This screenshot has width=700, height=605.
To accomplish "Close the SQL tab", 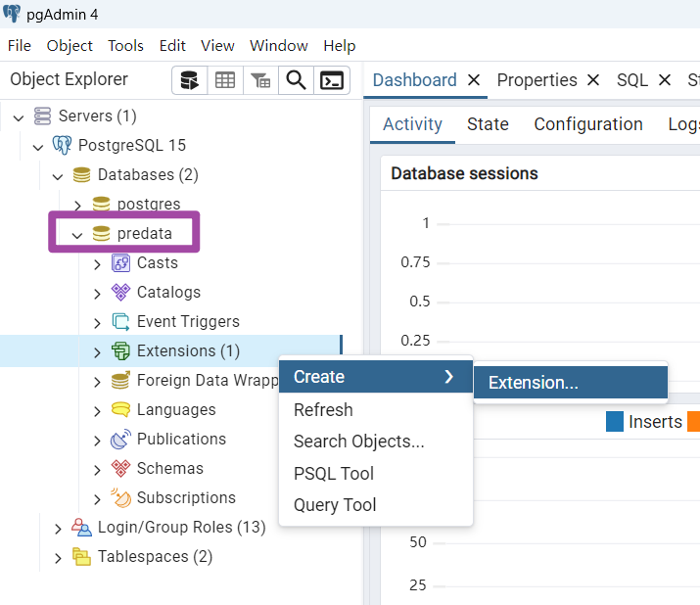I will [x=665, y=80].
